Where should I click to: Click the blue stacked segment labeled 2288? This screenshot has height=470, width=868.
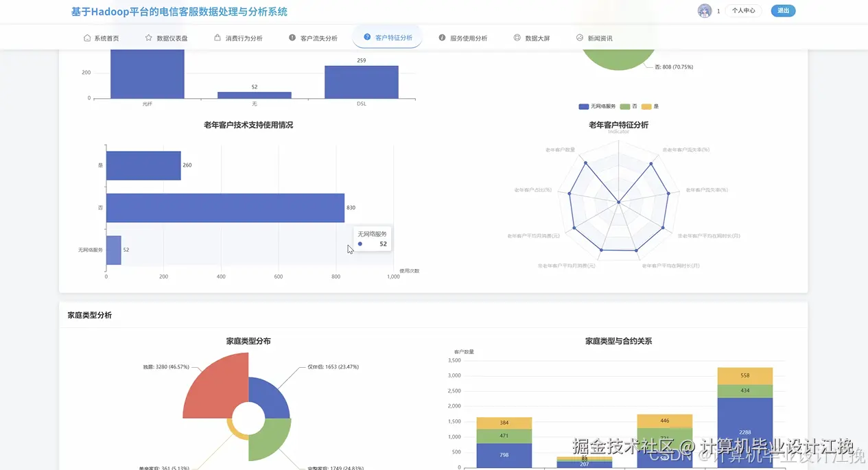[x=745, y=432]
